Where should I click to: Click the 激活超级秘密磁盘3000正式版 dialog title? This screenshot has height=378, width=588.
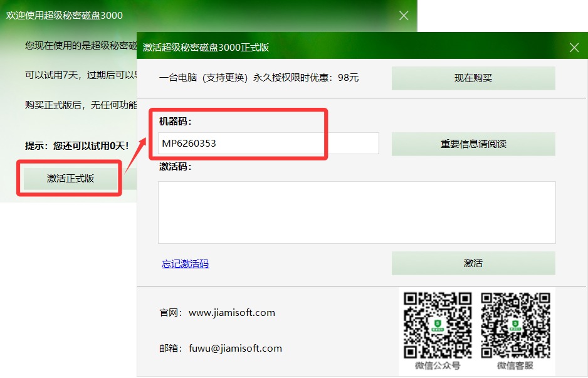click(x=206, y=47)
